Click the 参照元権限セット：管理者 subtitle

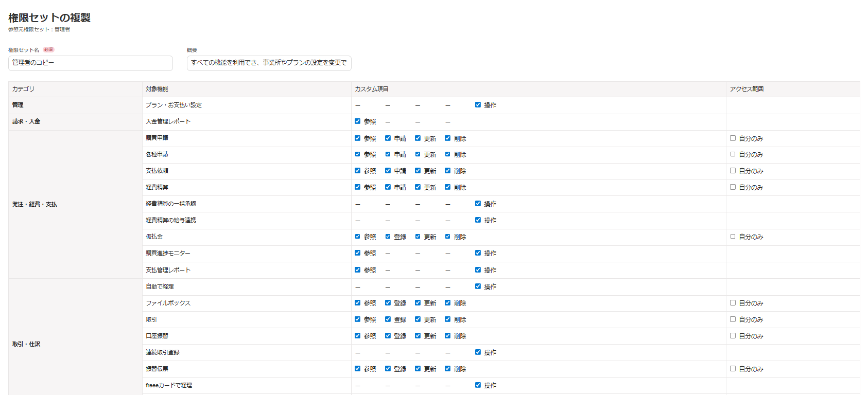(39, 30)
